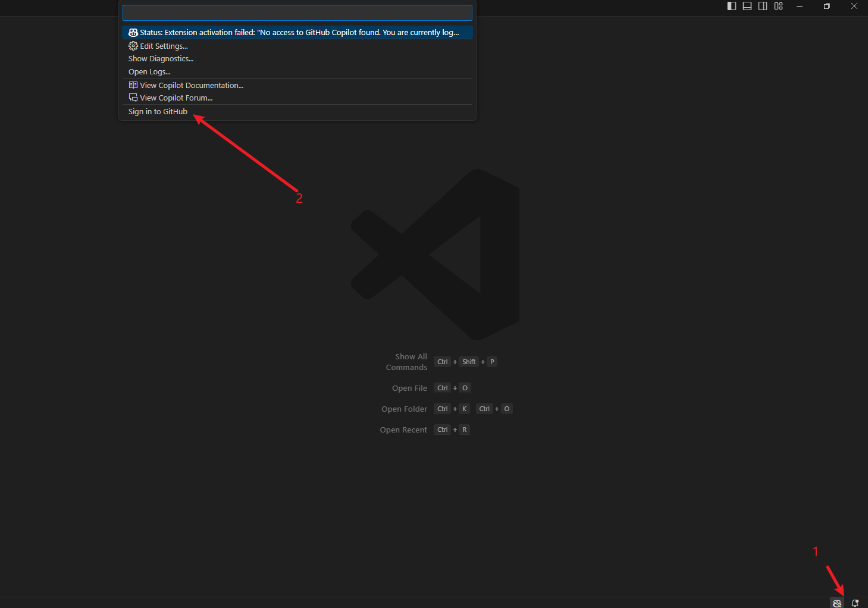Screen dimensions: 868x608
Task: Close the VS Code window
Action: coord(854,6)
